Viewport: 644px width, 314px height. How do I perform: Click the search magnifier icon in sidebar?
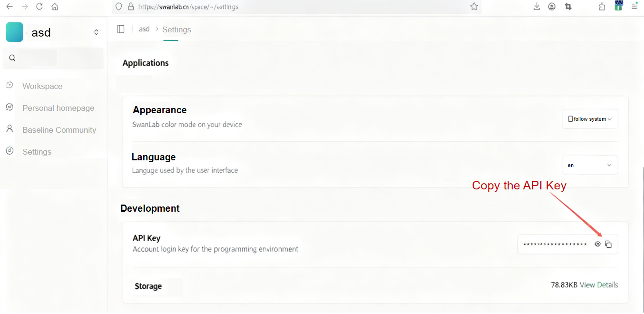tap(12, 58)
